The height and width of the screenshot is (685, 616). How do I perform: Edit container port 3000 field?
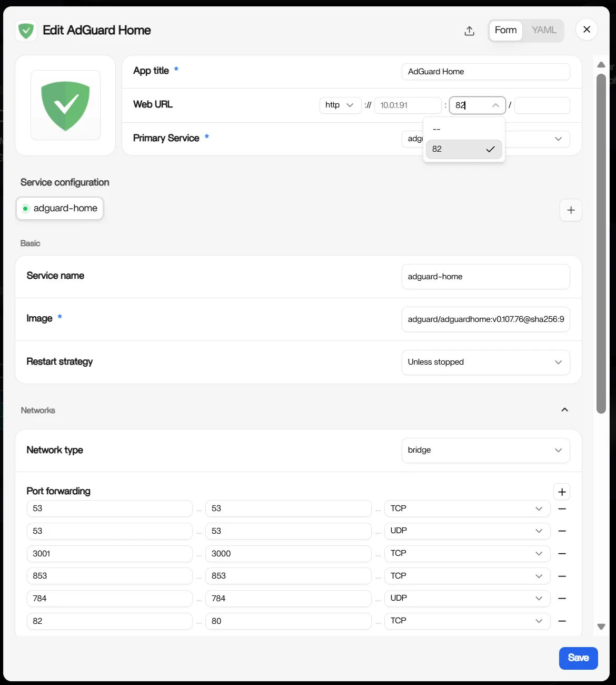pos(288,554)
